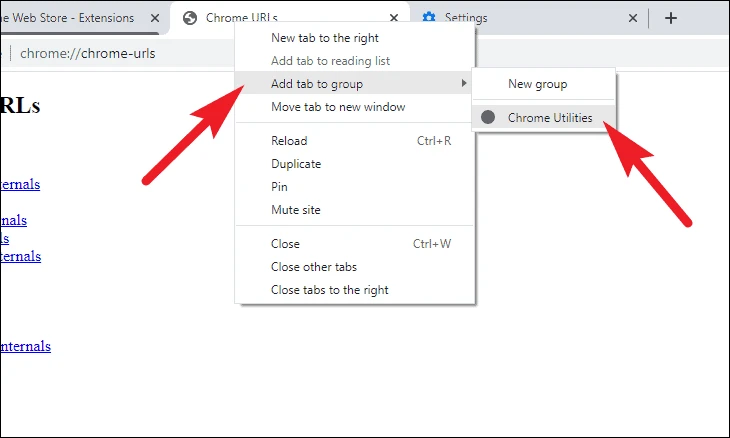Choose Close other tabs
Screen dimensions: 730x438
pyautogui.click(x=355, y=267)
